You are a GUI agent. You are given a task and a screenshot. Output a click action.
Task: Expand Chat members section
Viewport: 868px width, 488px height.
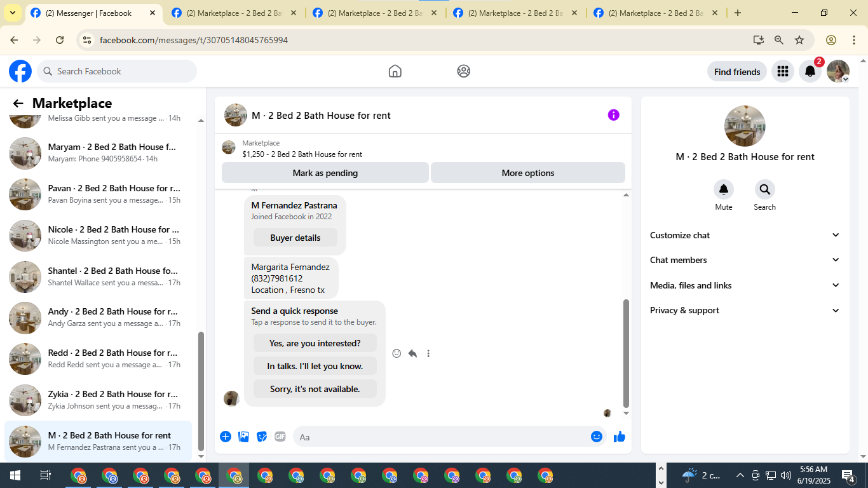pyautogui.click(x=745, y=260)
